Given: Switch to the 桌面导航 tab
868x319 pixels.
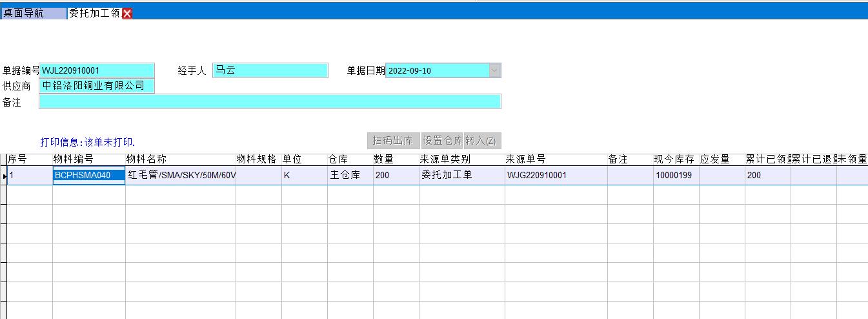Looking at the screenshot, I should [32, 14].
